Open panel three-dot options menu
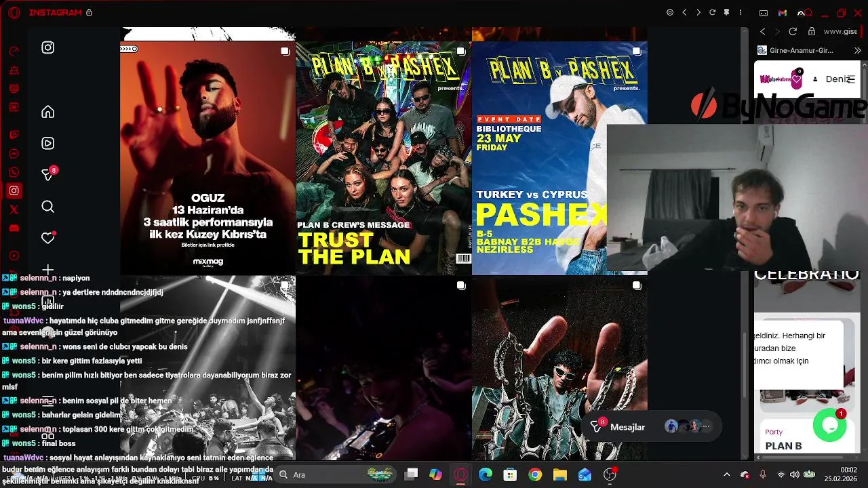868x488 pixels. click(741, 12)
